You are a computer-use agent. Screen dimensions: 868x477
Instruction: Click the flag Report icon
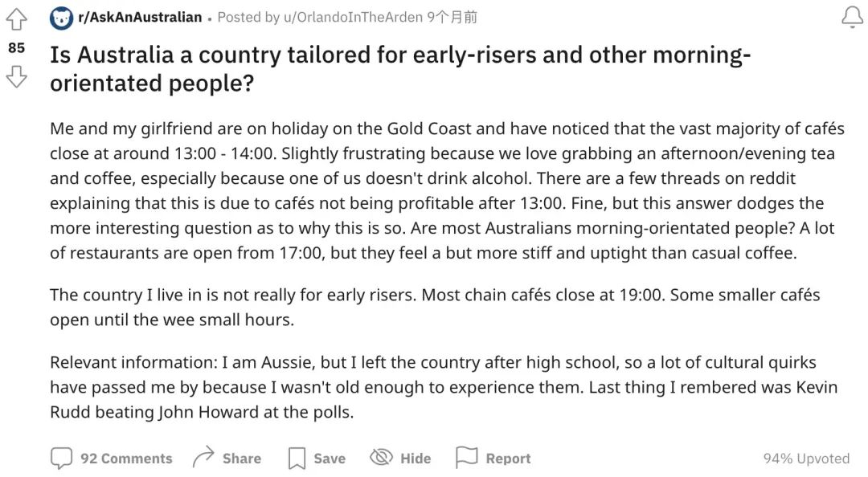point(466,457)
